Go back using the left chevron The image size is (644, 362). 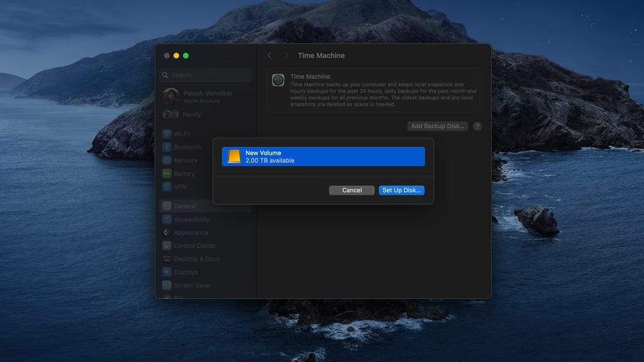click(x=270, y=55)
